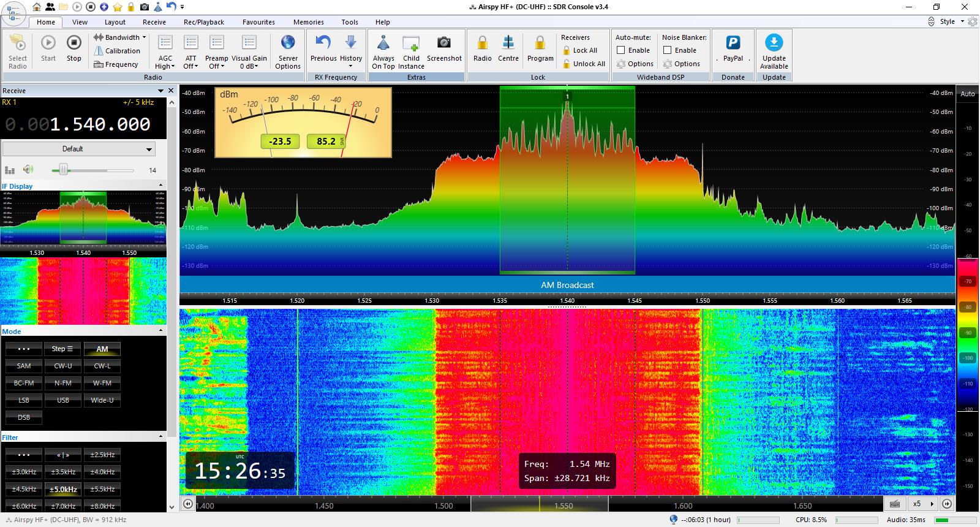Select the ±6.0kHz filter button
The image size is (980, 527).
[24, 506]
